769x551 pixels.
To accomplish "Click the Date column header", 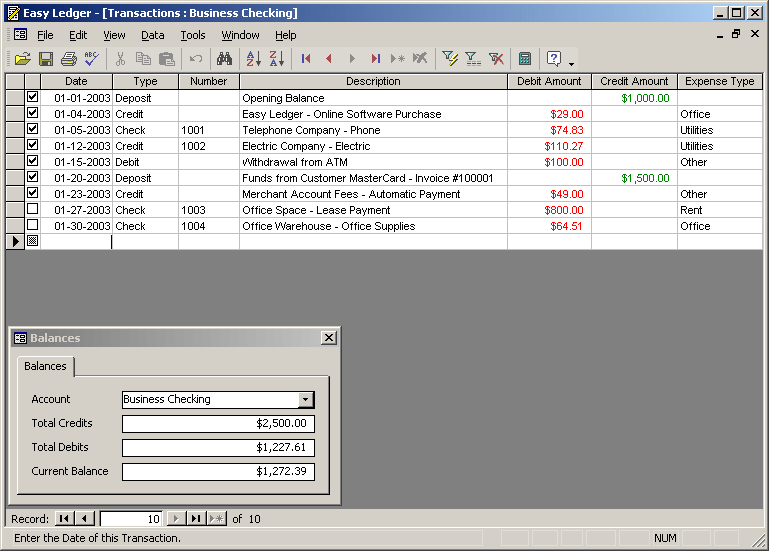I will pos(77,81).
